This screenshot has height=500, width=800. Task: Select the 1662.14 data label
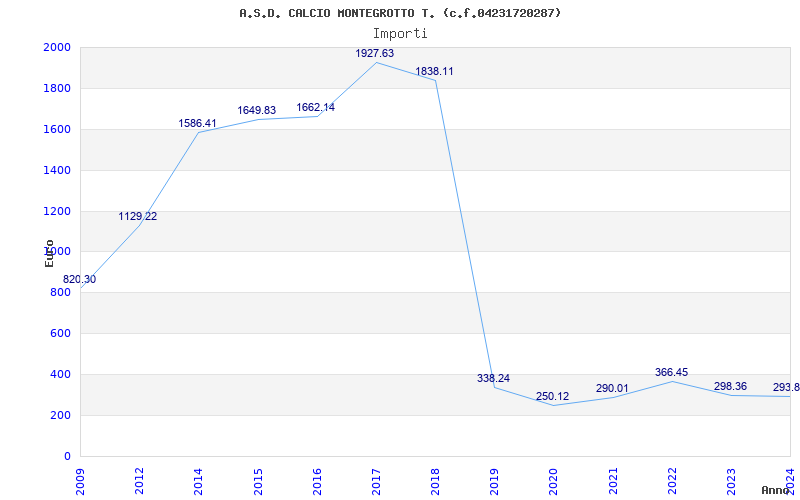[316, 108]
